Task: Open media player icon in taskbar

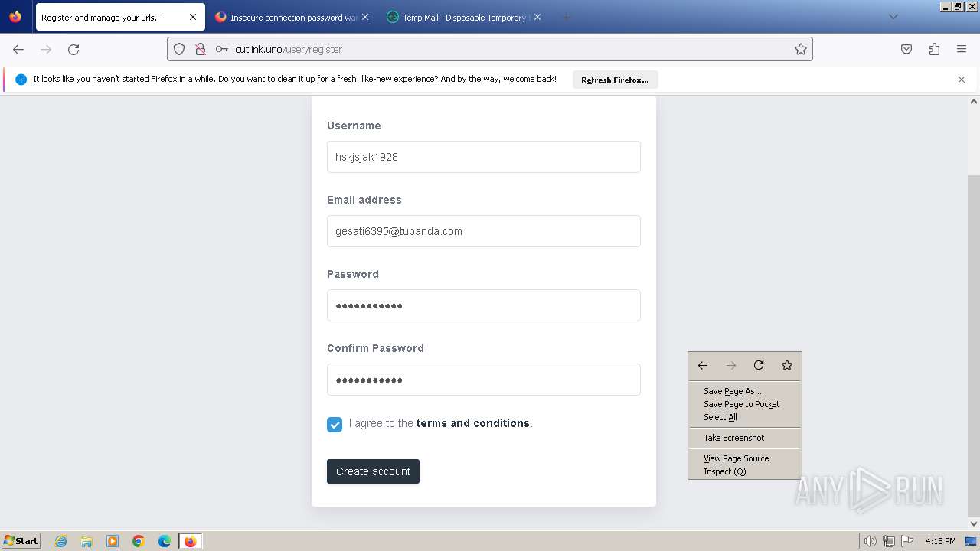Action: [113, 541]
